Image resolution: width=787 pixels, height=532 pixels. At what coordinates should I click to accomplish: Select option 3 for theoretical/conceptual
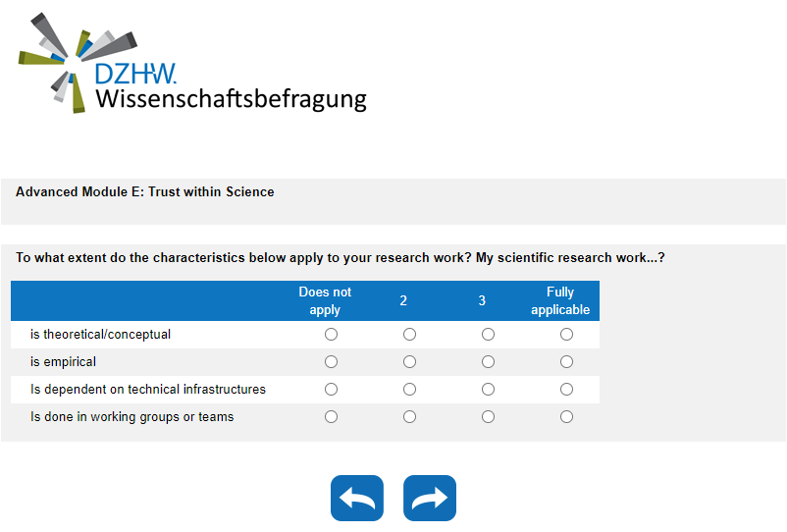tap(488, 335)
